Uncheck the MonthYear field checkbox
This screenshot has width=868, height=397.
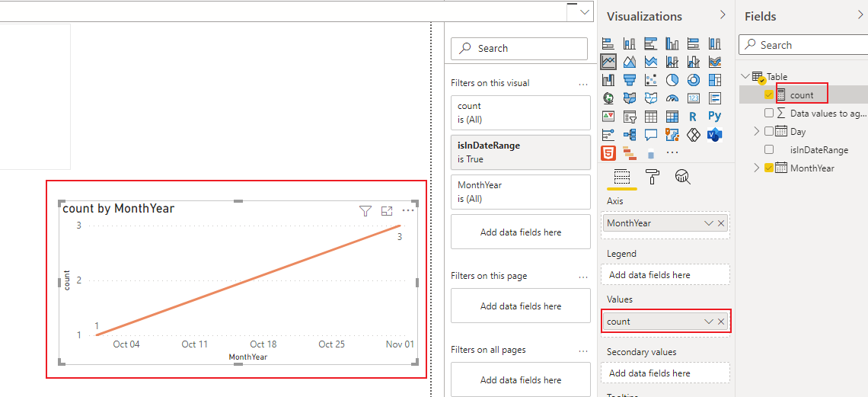point(768,168)
